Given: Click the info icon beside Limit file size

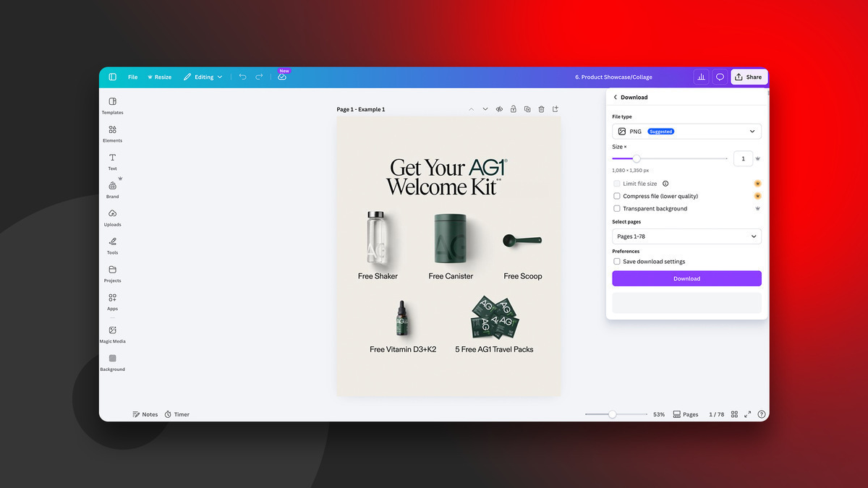Looking at the screenshot, I should [665, 184].
